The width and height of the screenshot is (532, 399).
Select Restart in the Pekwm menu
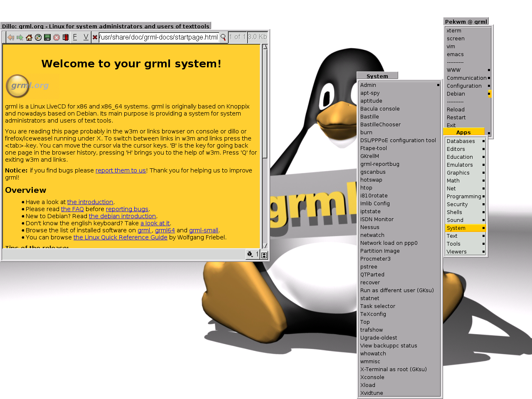click(468, 118)
